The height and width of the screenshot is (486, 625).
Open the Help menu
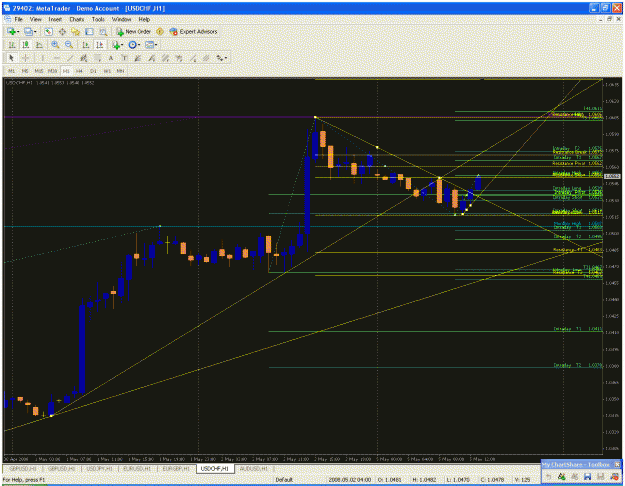pyautogui.click(x=144, y=19)
